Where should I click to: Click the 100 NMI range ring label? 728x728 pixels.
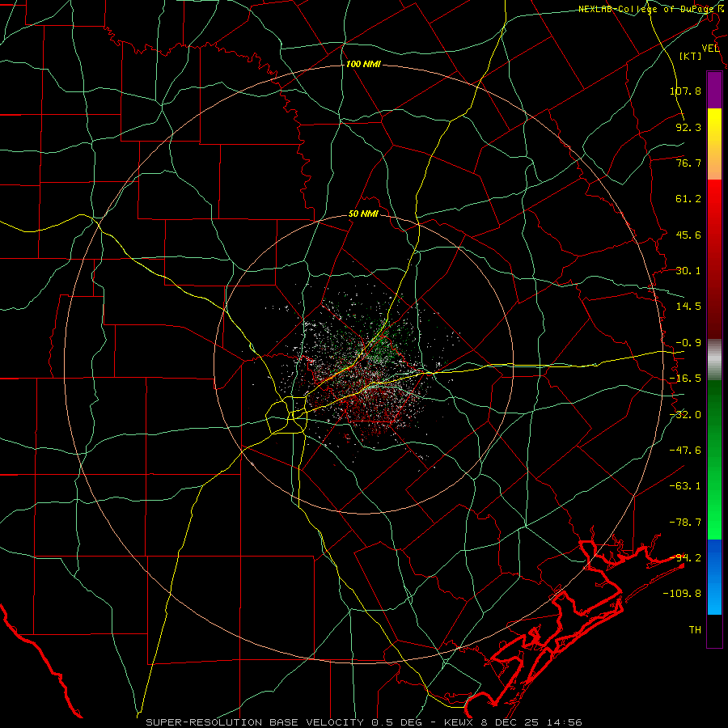(363, 64)
